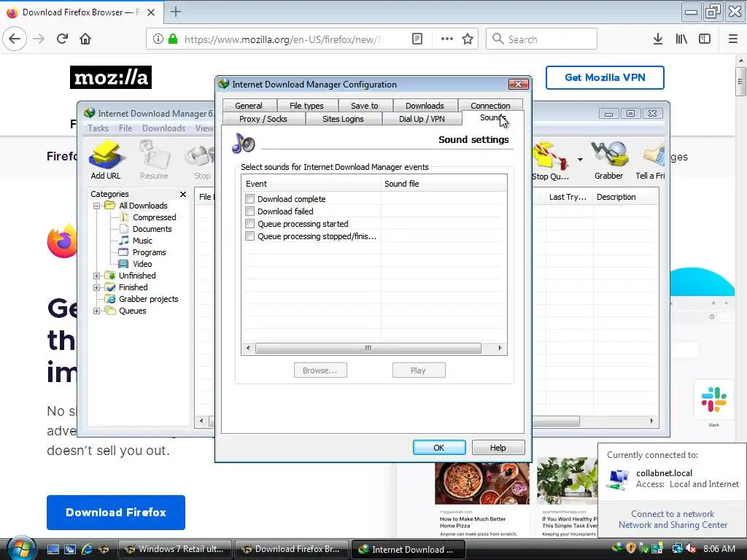
Task: Click the sound list horizontal scrollbar thumb
Action: pyautogui.click(x=368, y=348)
